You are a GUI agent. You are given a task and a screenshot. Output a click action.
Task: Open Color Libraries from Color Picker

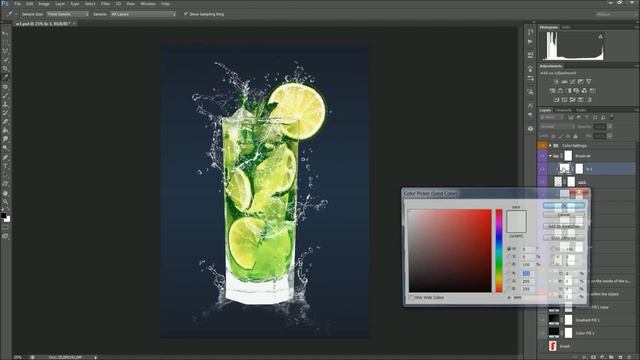point(564,238)
